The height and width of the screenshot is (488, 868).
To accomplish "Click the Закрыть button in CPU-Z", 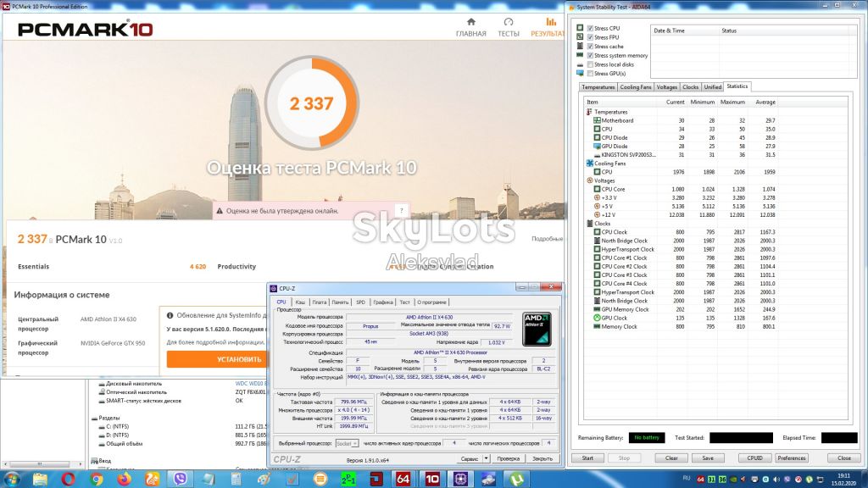I will [x=542, y=458].
